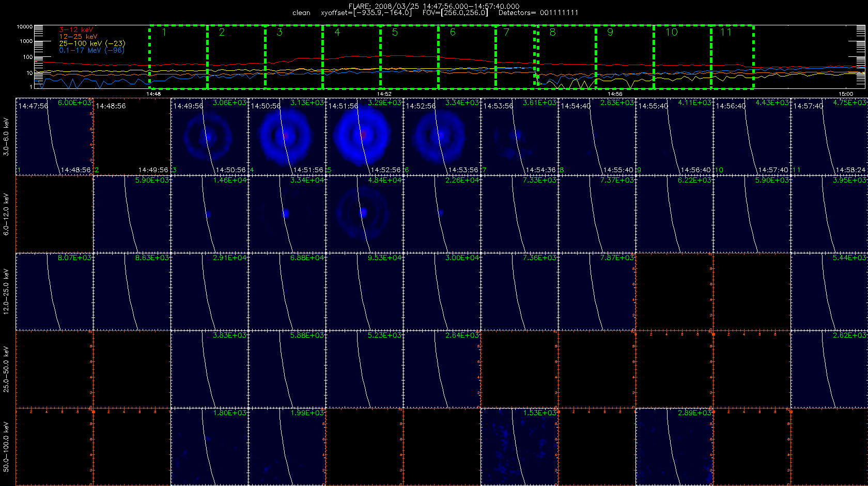Open the 3-6 keV image with peak 3.06E+03
Image resolution: width=868 pixels, height=486 pixels.
210,136
